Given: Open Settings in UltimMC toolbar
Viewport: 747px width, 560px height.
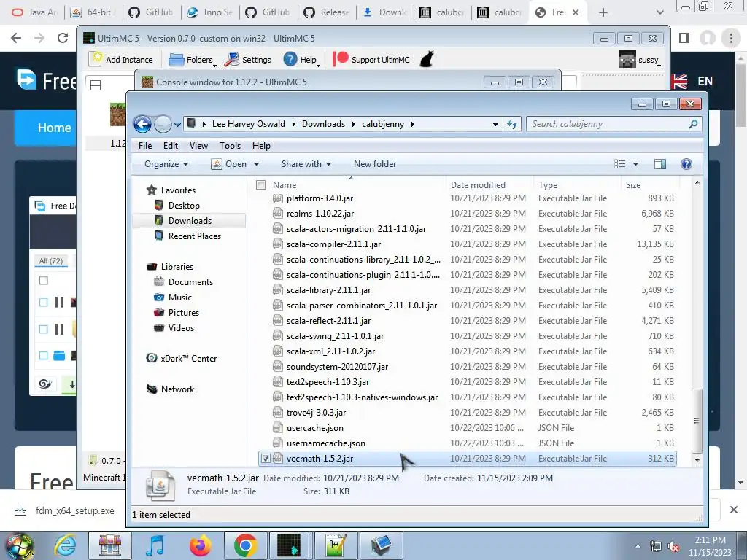Looking at the screenshot, I should pos(248,60).
